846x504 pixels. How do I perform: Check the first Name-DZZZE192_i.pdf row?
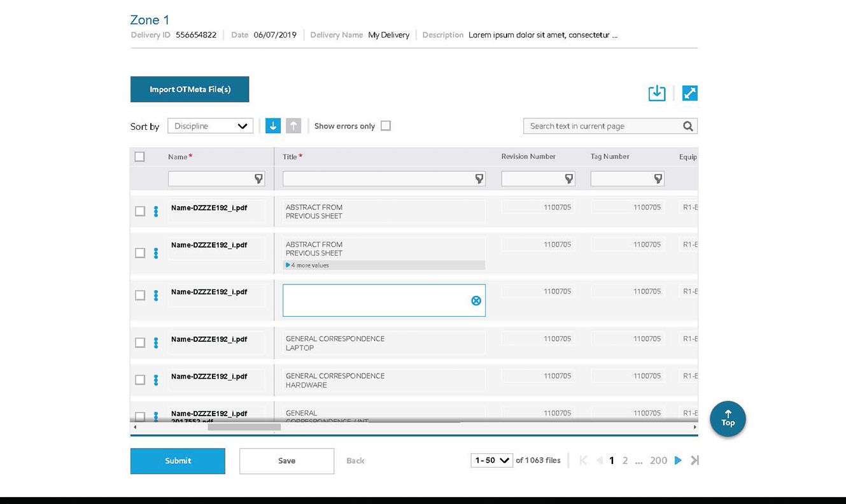click(139, 211)
